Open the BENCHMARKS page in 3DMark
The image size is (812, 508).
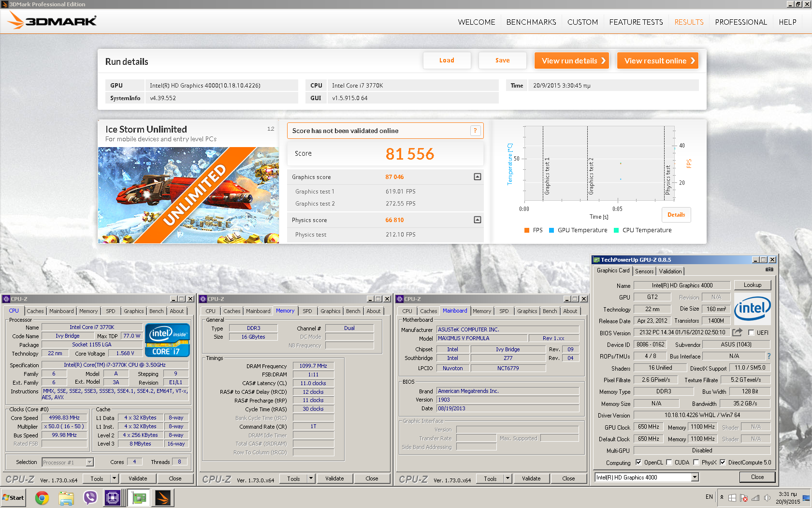pos(531,22)
